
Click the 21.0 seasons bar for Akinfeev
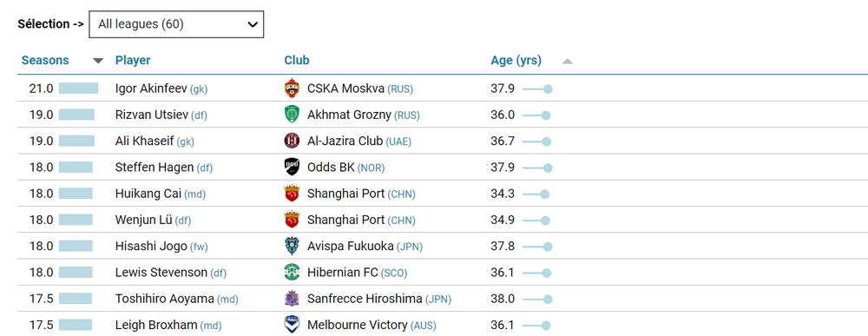tap(79, 89)
